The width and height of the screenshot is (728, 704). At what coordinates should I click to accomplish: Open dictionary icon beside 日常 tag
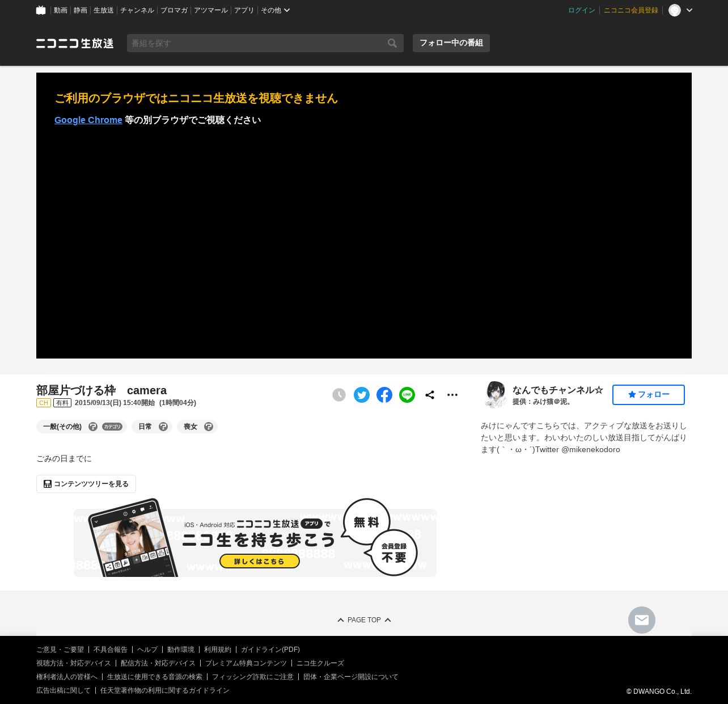click(x=163, y=427)
